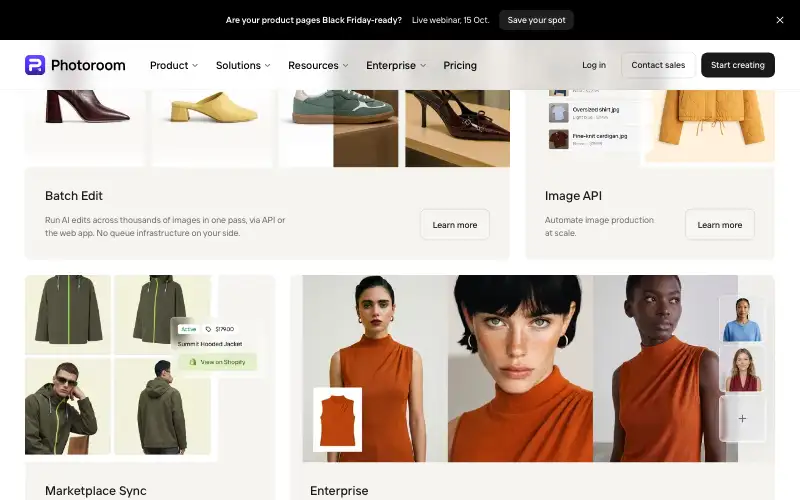
Task: Open the Enterprise navigation item
Action: tap(391, 65)
